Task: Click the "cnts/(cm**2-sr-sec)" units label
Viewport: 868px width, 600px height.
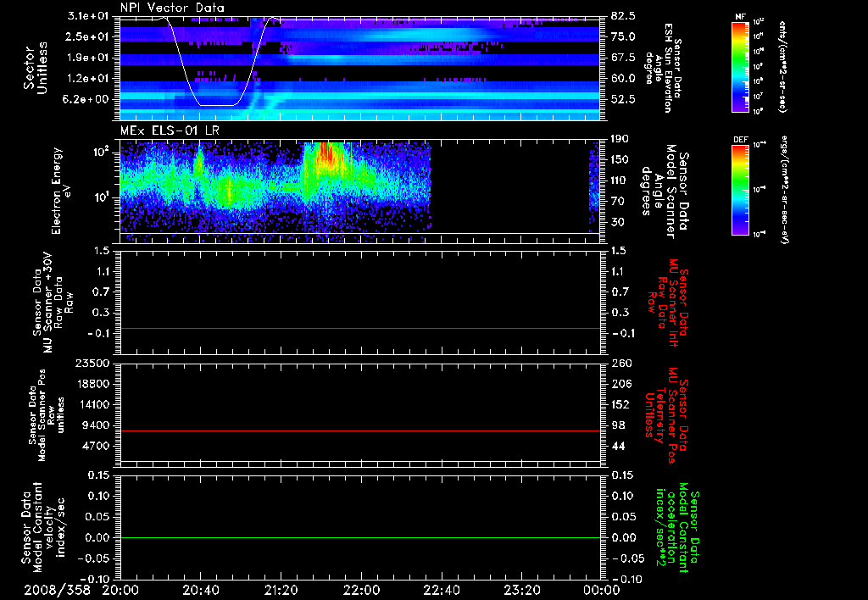Action: [782, 66]
